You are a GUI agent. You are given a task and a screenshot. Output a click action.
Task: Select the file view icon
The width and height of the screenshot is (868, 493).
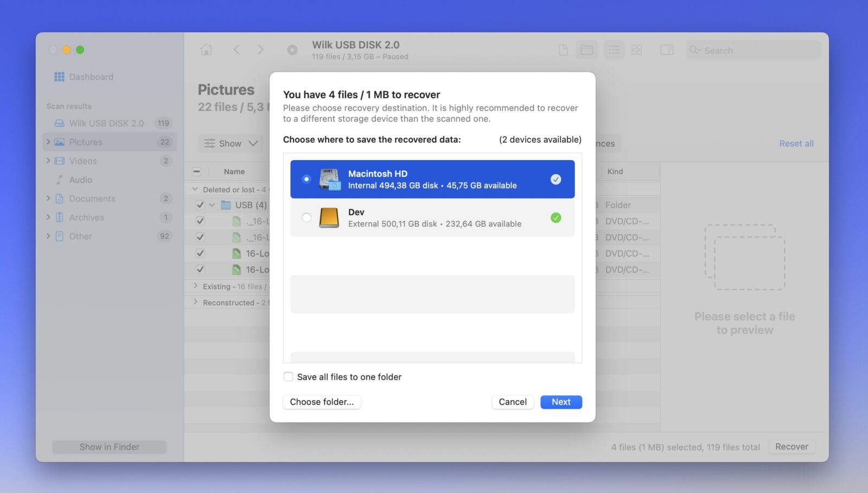(x=563, y=50)
